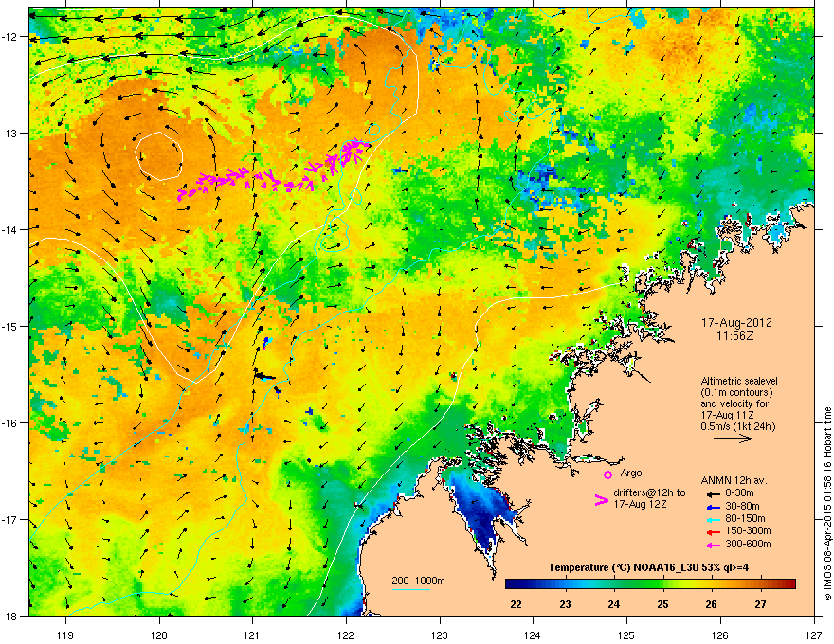Screen dimensions: 834x644
Task: Click latitude axis label -13
Action: pos(10,133)
